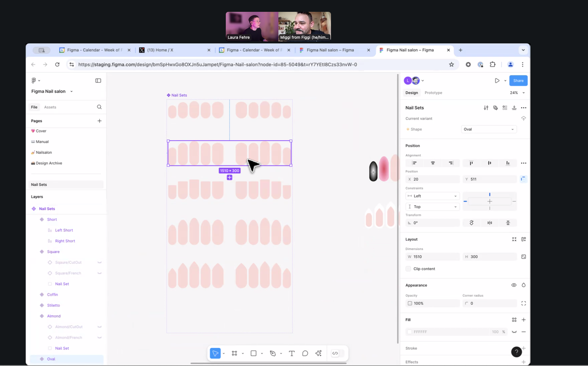
Task: Click align top icon
Action: (x=471, y=163)
